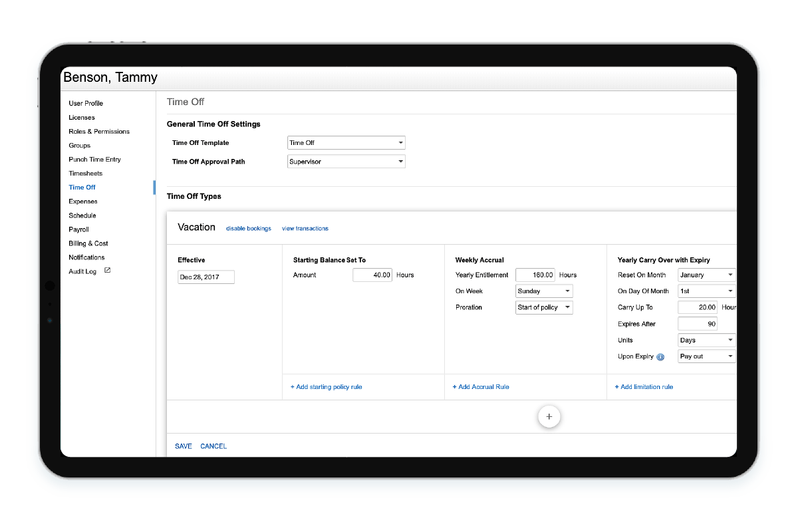Click Add starting policy rule

pyautogui.click(x=327, y=387)
